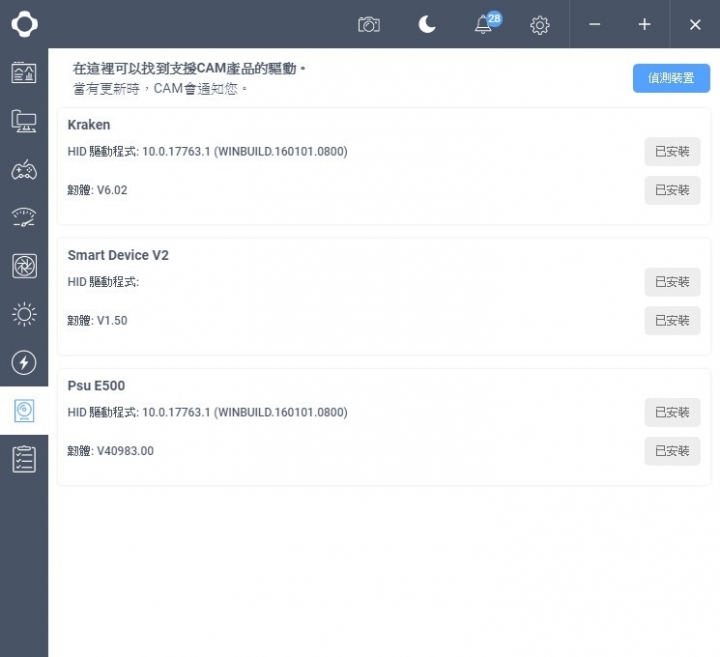Click 已安裝 button for Psu E500 HID driver
Image resolution: width=720 pixels, height=657 pixels.
pos(672,412)
